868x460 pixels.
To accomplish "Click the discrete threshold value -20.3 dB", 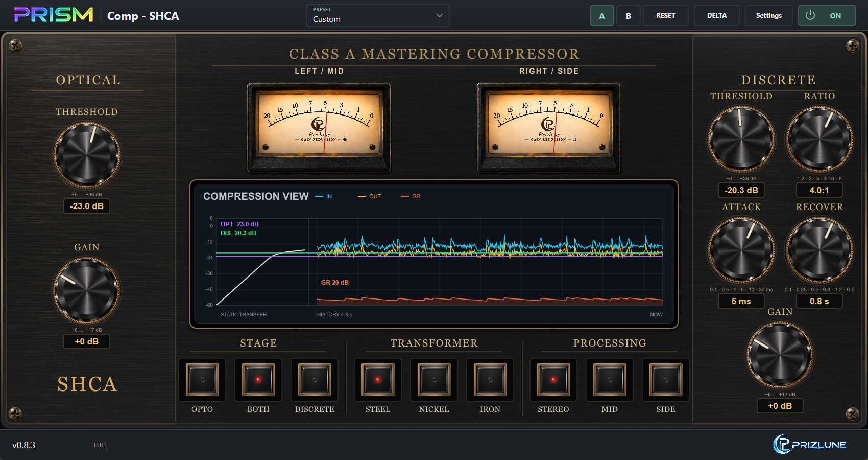I will coord(741,190).
